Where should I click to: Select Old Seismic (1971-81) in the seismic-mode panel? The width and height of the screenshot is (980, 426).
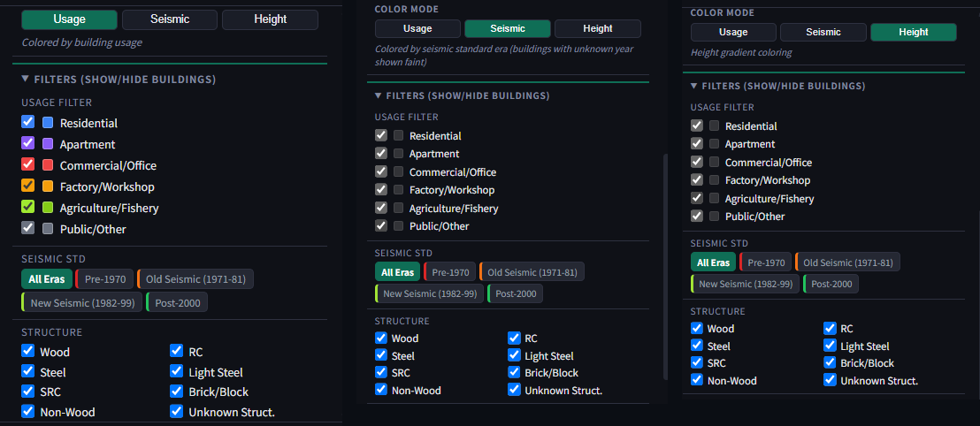coord(532,271)
